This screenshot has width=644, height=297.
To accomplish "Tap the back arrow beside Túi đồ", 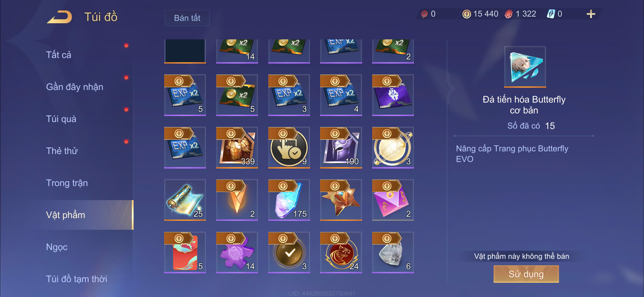I will coord(59,17).
